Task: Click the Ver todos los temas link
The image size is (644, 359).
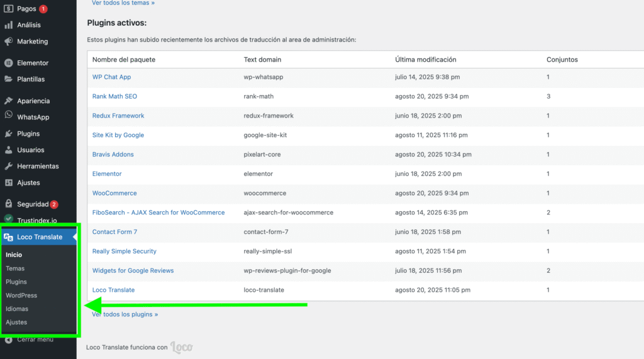Action: (x=123, y=3)
